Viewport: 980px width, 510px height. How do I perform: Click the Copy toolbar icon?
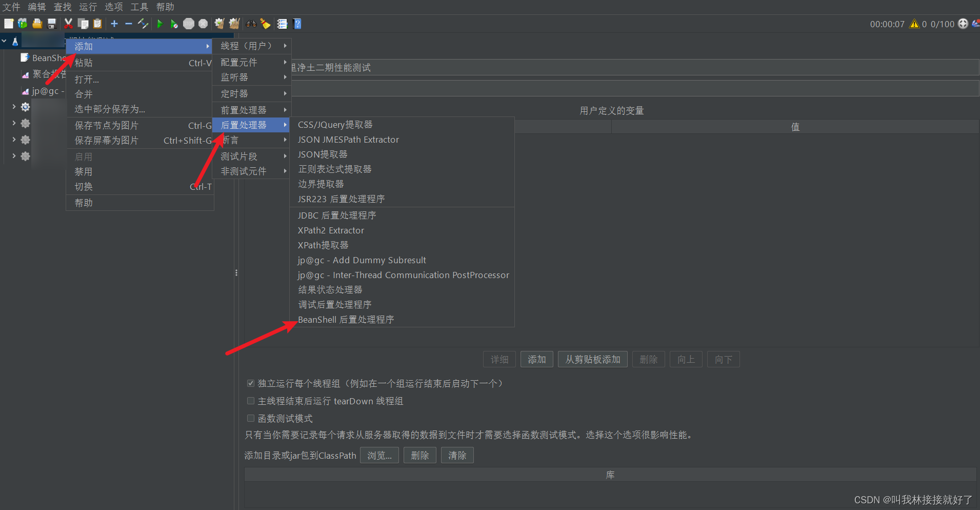coord(83,24)
